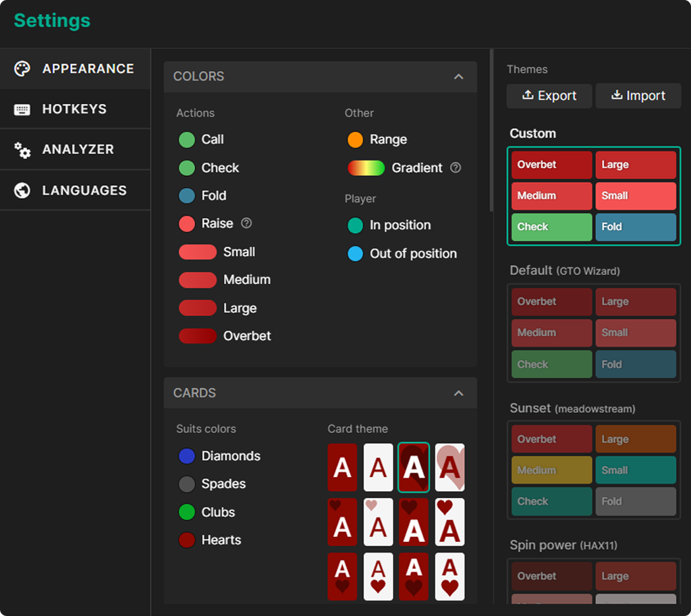This screenshot has height=616, width=691.
Task: Select red card with heart below ace
Action: 342,577
